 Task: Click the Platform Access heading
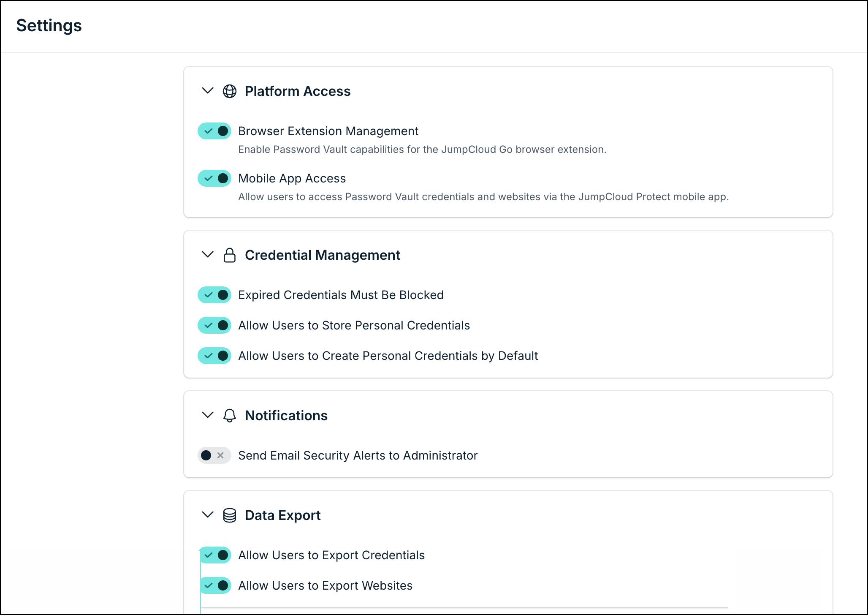[x=298, y=91]
